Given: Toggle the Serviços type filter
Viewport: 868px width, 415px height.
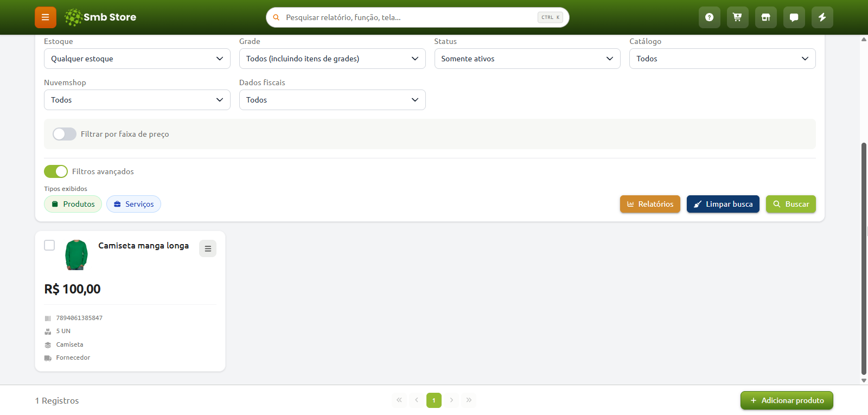Looking at the screenshot, I should (133, 204).
